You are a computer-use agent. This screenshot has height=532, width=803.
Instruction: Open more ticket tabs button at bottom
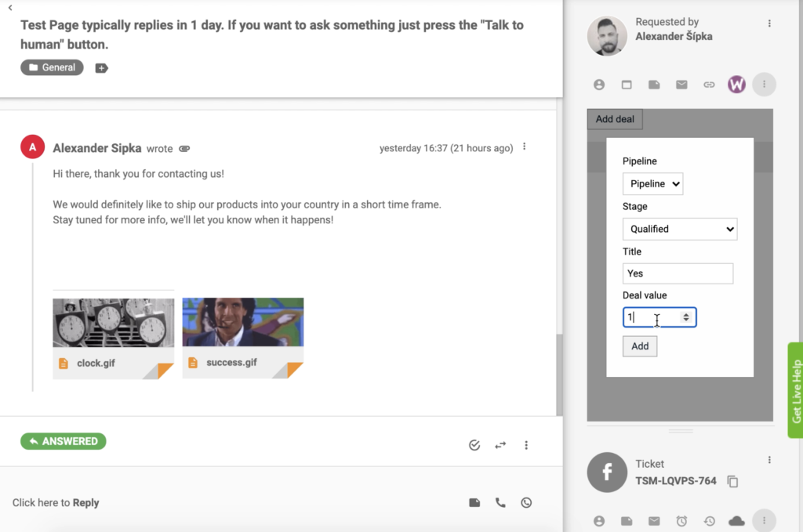coord(764,521)
